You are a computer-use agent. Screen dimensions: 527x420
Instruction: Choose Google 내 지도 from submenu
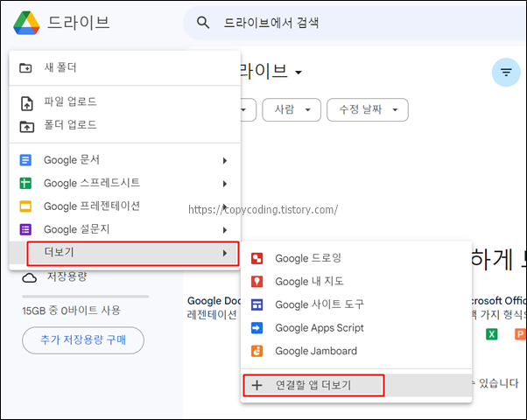click(356, 282)
